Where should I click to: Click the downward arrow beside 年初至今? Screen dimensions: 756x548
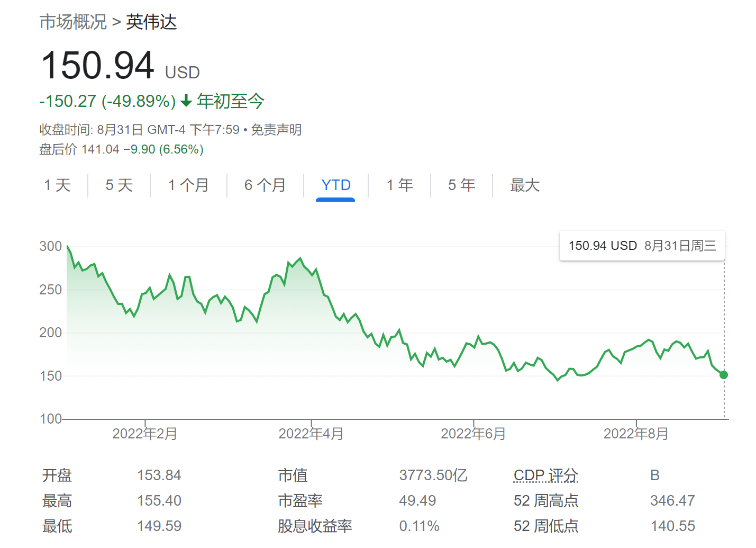pos(186,101)
